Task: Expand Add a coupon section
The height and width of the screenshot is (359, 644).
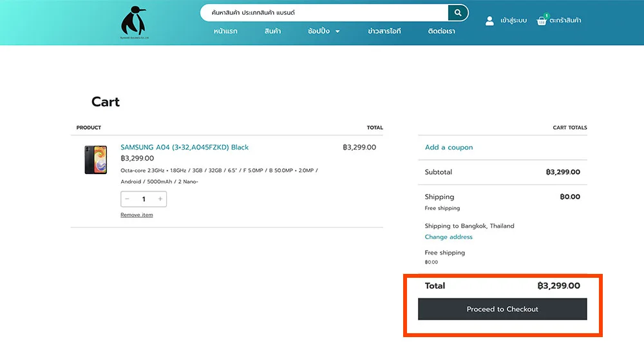Action: point(448,147)
